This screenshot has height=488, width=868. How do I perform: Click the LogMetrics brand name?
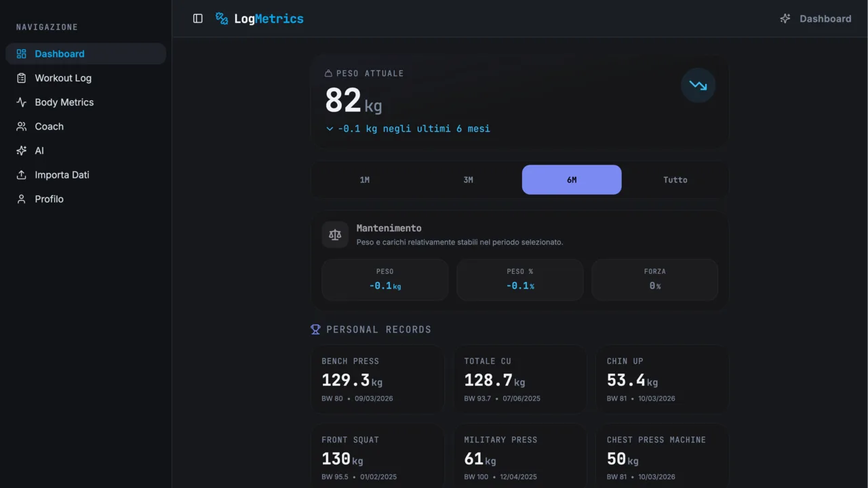(x=269, y=19)
